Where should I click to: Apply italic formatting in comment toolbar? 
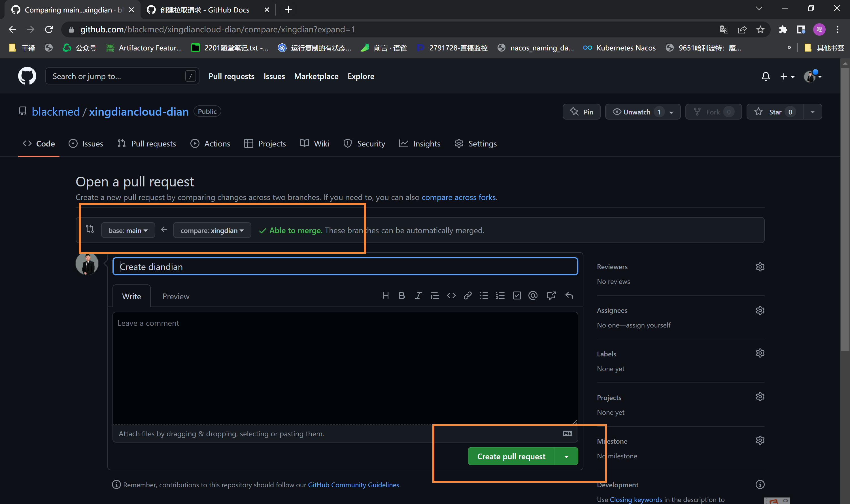click(418, 296)
